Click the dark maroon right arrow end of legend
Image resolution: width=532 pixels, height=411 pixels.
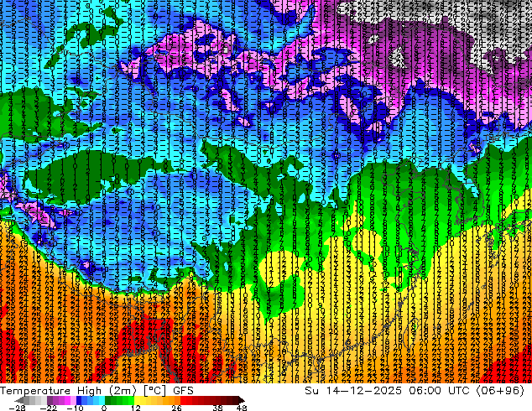[242, 400]
